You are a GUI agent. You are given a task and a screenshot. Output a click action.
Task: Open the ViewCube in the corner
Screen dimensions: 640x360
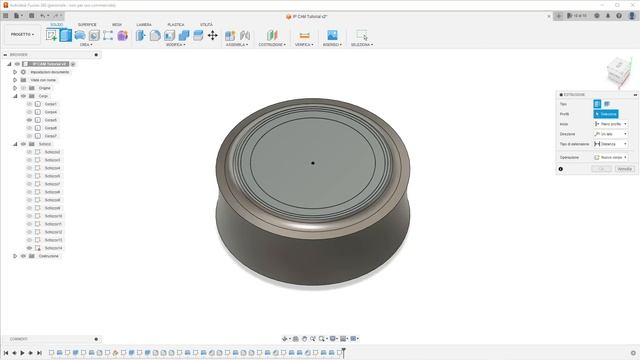point(619,72)
